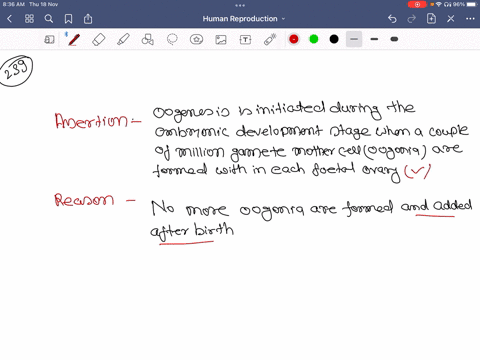Toggle the zoom window tool
This screenshot has height=360, width=480.
click(x=49, y=40)
